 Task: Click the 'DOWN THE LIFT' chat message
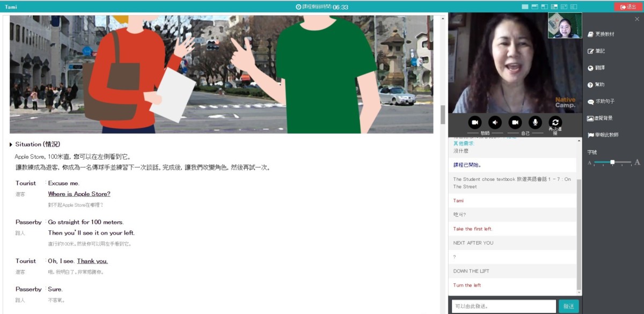[471, 271]
